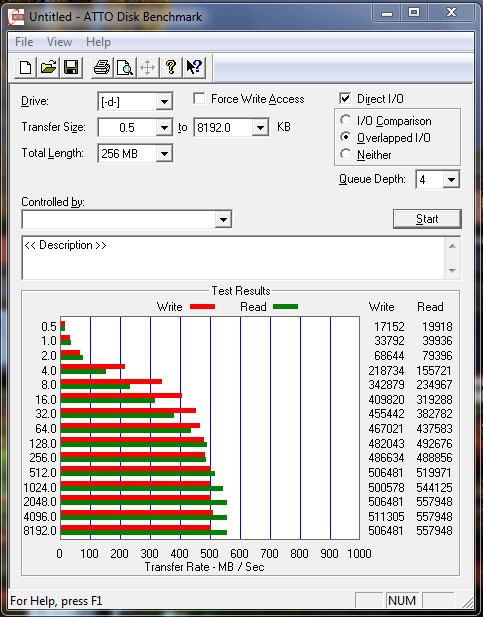Click Description scrollbar down arrow

[x=452, y=271]
